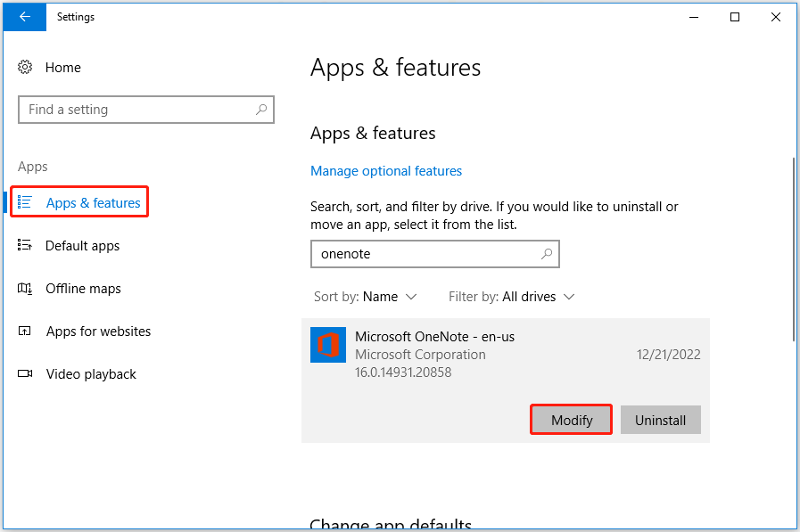Click the Video playback camera icon
800x532 pixels.
25,373
